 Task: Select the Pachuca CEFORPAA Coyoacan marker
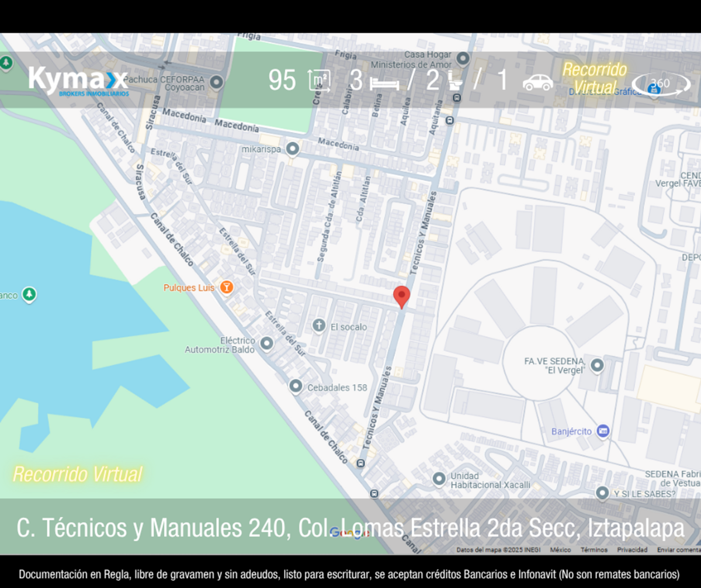coord(217,82)
